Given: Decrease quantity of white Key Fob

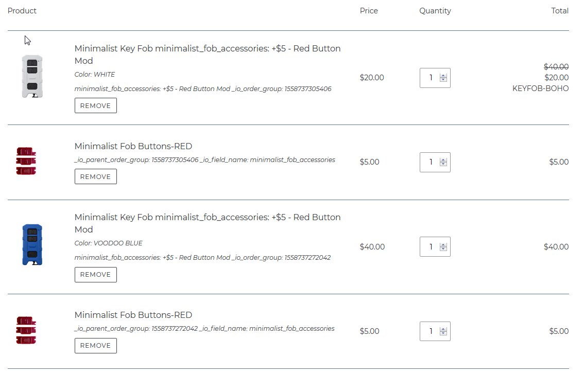Looking at the screenshot, I should (x=443, y=80).
